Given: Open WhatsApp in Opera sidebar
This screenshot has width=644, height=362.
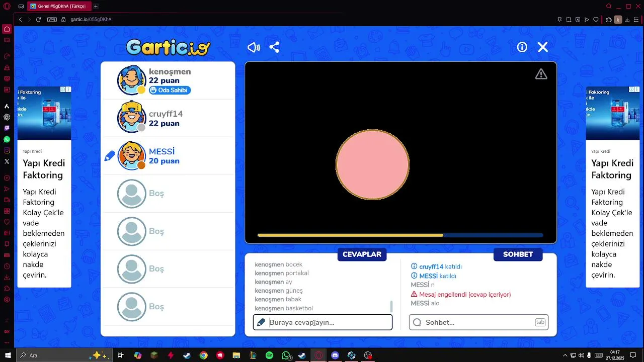Looking at the screenshot, I should (x=7, y=139).
